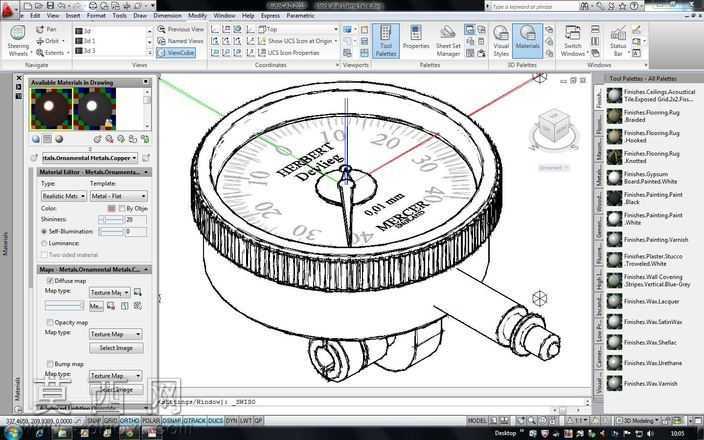Image resolution: width=704 pixels, height=440 pixels.
Task: Open the Insert menu
Action: 73,16
